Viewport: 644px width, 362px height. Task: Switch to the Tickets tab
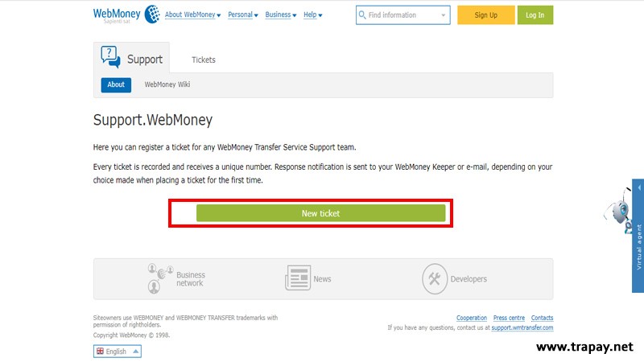tap(204, 60)
